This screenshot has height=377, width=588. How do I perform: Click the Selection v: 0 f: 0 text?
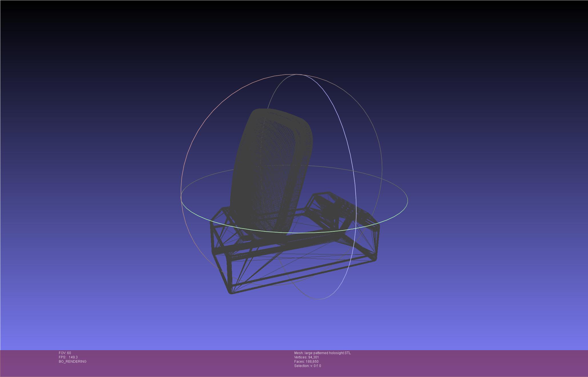pos(307,366)
